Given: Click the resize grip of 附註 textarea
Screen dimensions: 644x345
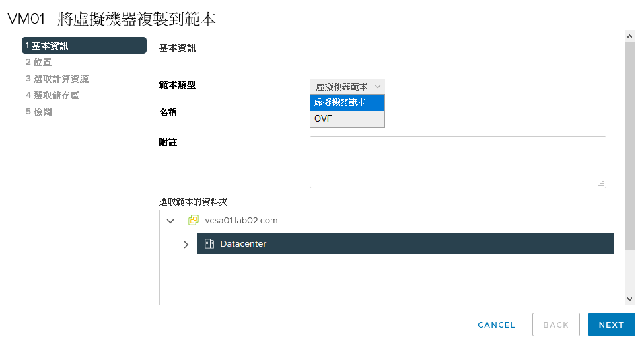Looking at the screenshot, I should [x=601, y=184].
